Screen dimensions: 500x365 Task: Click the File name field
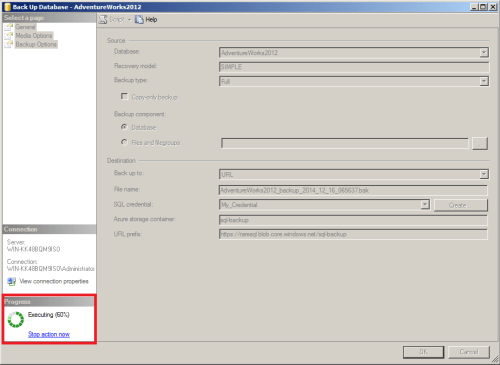(x=353, y=190)
